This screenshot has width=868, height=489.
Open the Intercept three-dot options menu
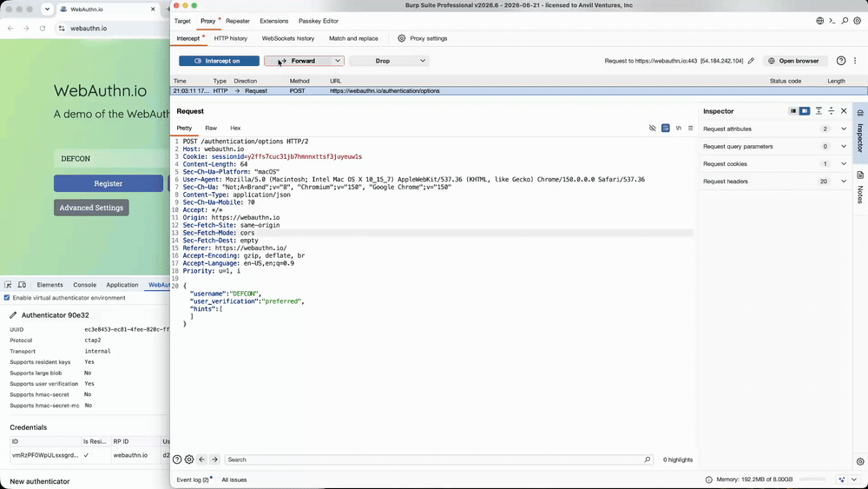pyautogui.click(x=855, y=61)
